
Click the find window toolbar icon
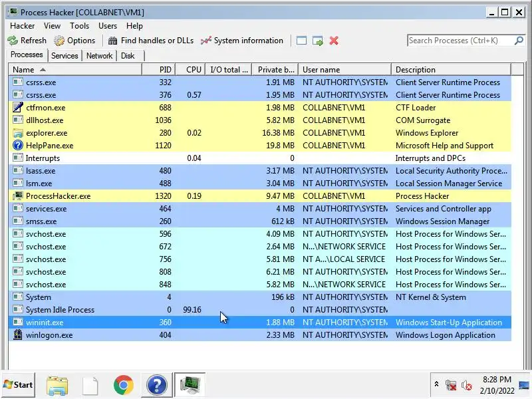click(x=301, y=41)
